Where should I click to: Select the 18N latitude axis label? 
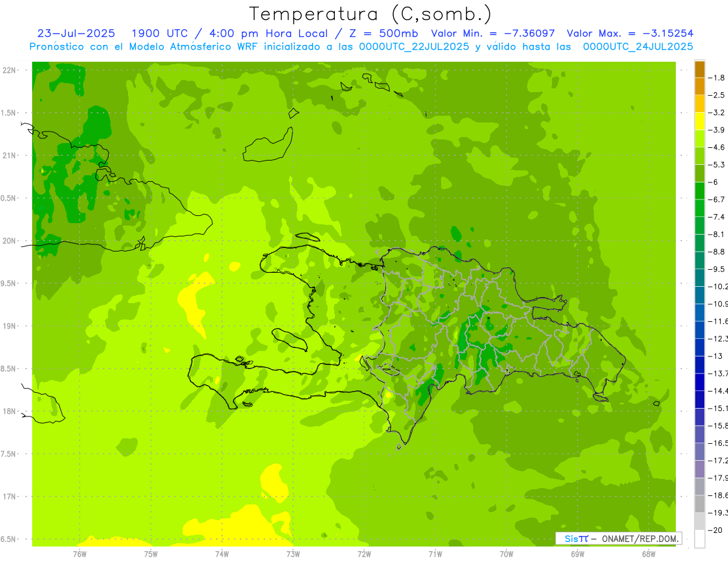click(x=9, y=411)
